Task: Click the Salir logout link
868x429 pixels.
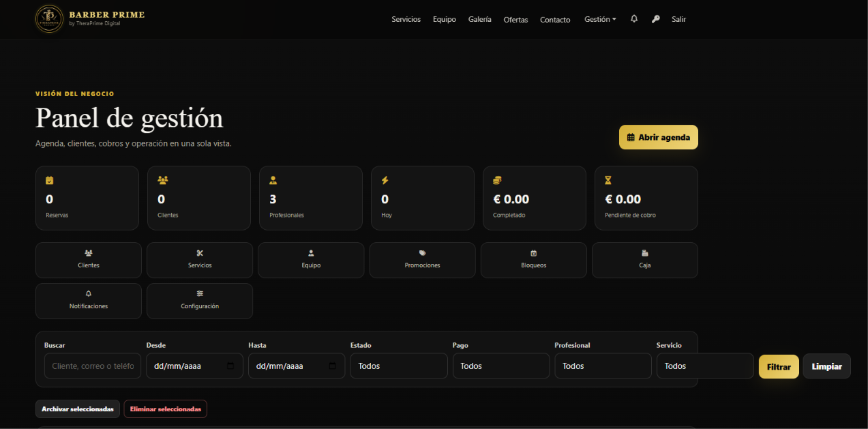Action: tap(678, 19)
